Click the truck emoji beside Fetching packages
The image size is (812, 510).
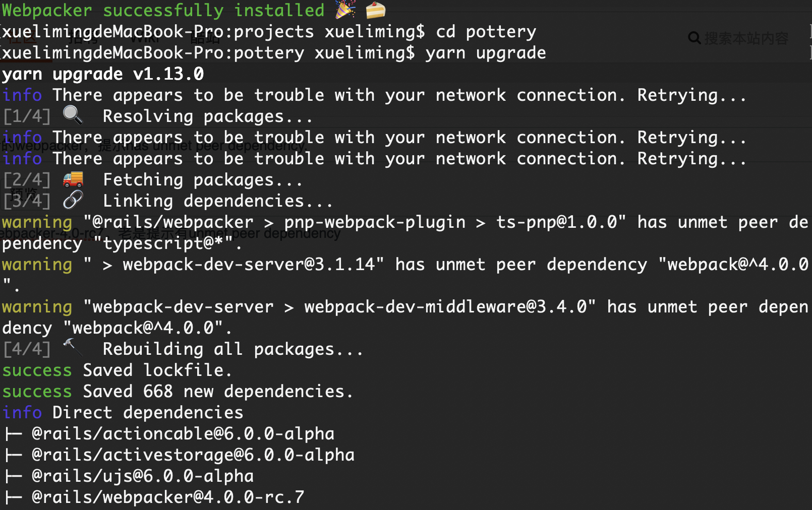point(73,179)
